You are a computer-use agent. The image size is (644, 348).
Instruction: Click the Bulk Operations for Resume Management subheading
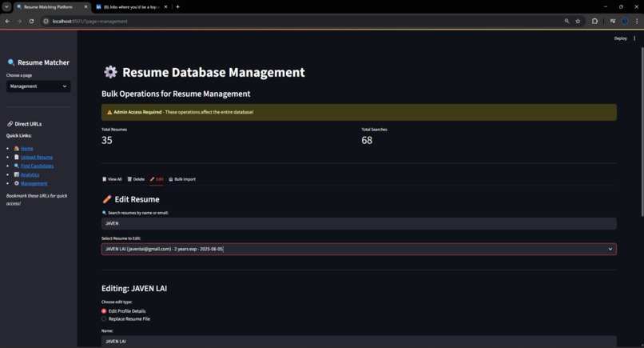[176, 94]
